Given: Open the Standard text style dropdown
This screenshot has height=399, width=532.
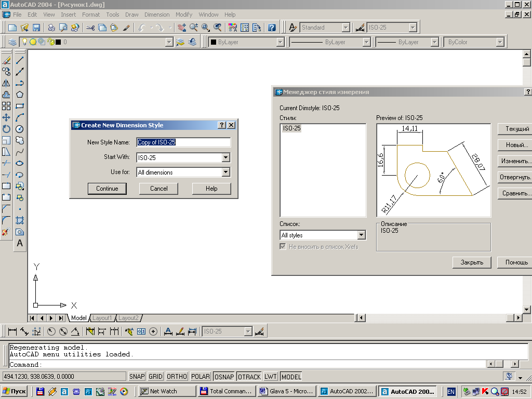Looking at the screenshot, I should tap(345, 28).
